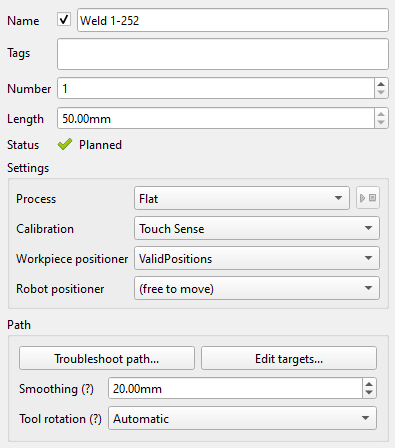This screenshot has width=395, height=448.
Task: Decrease Number with down arrow
Action: point(381,93)
